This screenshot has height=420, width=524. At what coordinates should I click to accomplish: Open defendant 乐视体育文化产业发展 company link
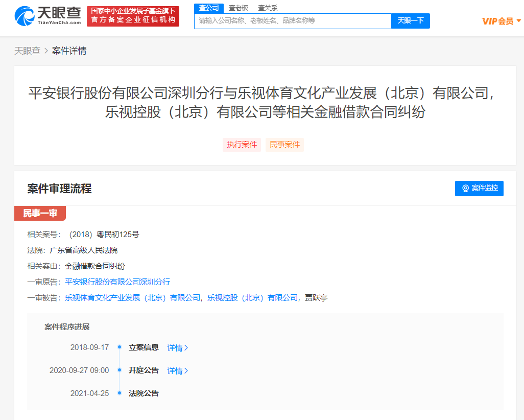133,297
